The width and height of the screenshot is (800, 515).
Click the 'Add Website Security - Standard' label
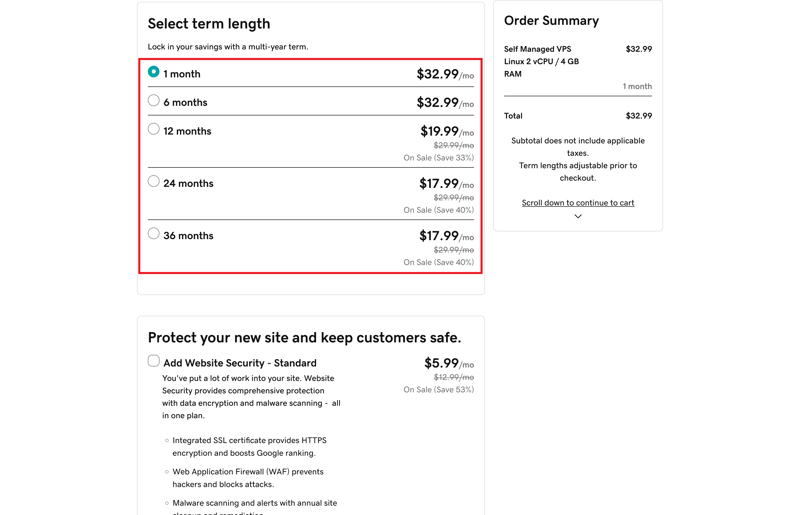point(239,363)
